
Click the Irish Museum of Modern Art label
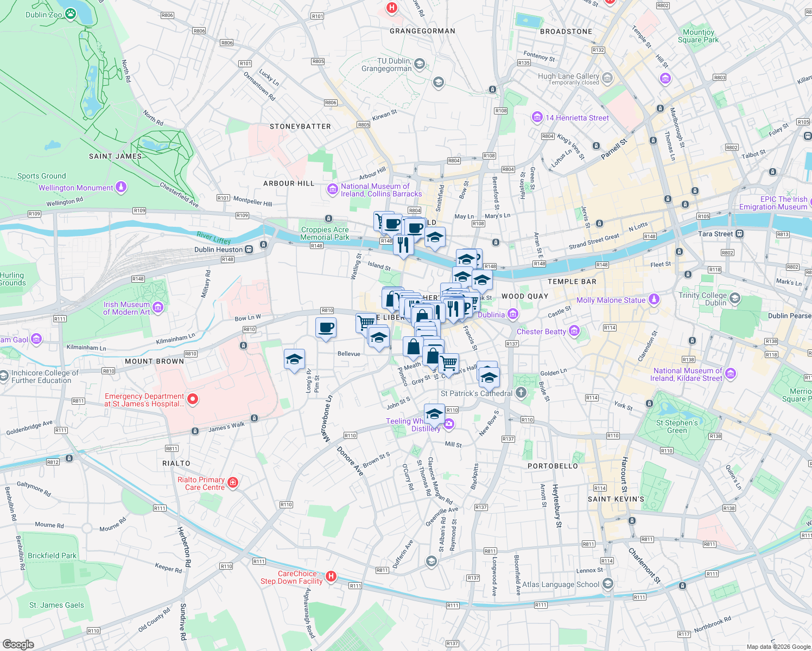pos(126,308)
